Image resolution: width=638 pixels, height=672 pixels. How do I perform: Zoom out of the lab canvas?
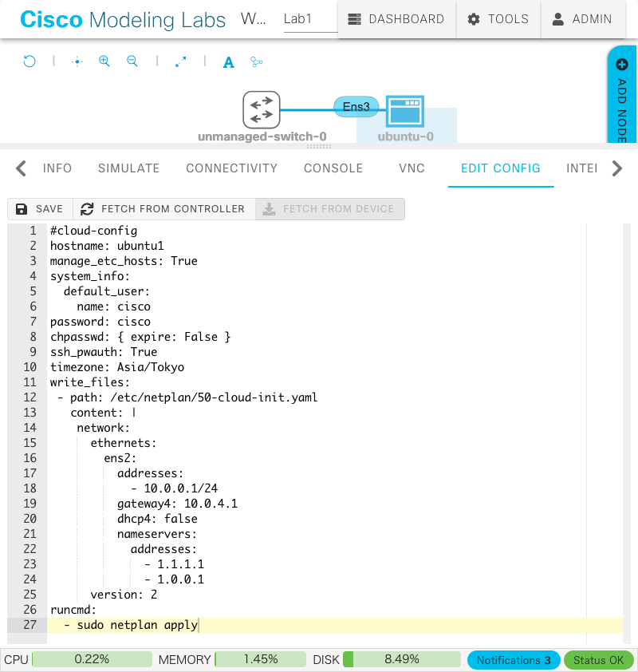[x=132, y=61]
